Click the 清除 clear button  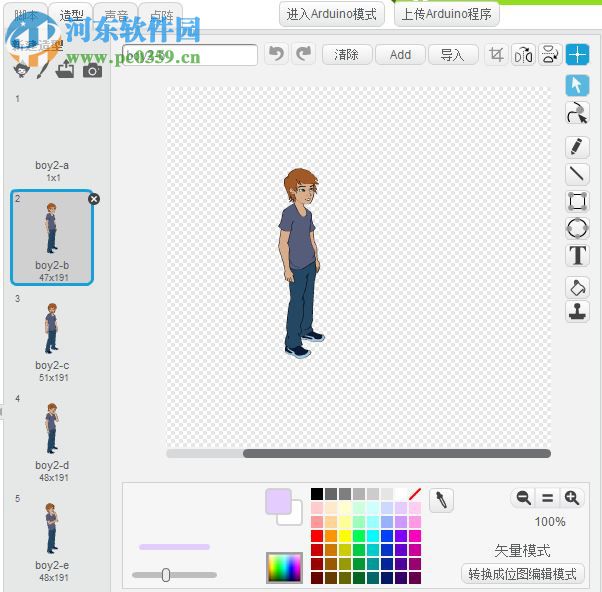[x=347, y=55]
